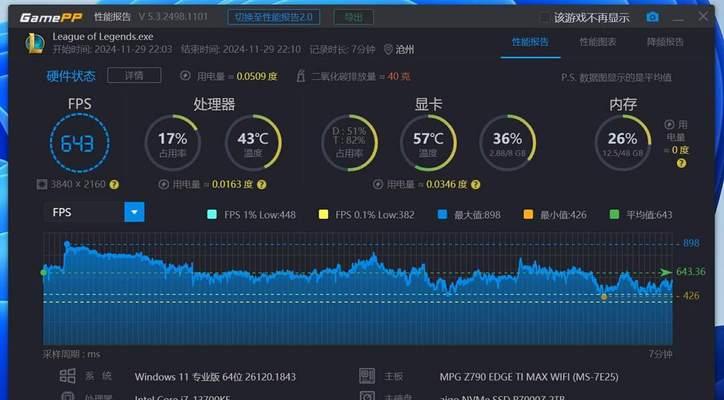This screenshot has height=400, width=724.
Task: Click the 硬件状态 heading
Action: pos(71,76)
